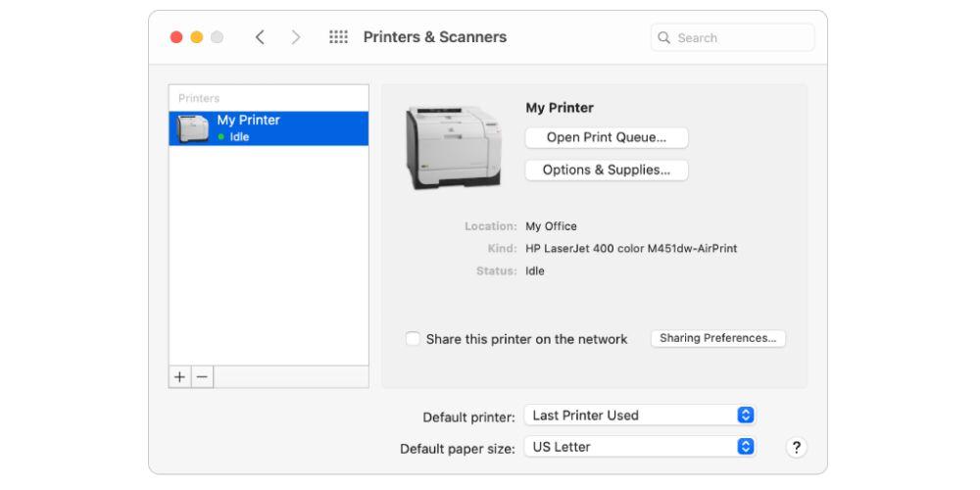Add a printer with plus button
This screenshot has width=980, height=490.
coord(179,377)
